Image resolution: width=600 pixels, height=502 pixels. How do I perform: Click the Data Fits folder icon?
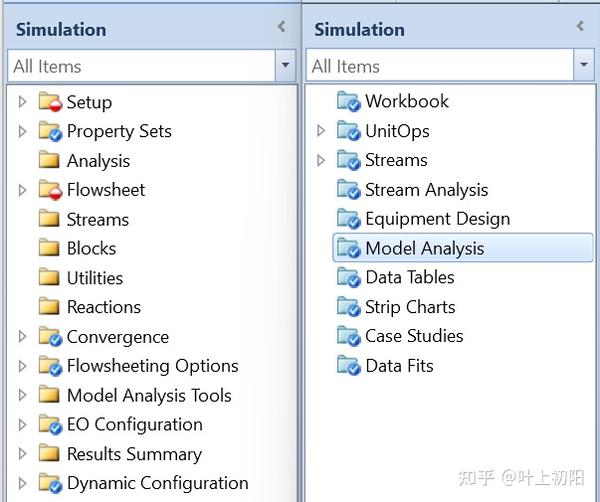click(348, 366)
